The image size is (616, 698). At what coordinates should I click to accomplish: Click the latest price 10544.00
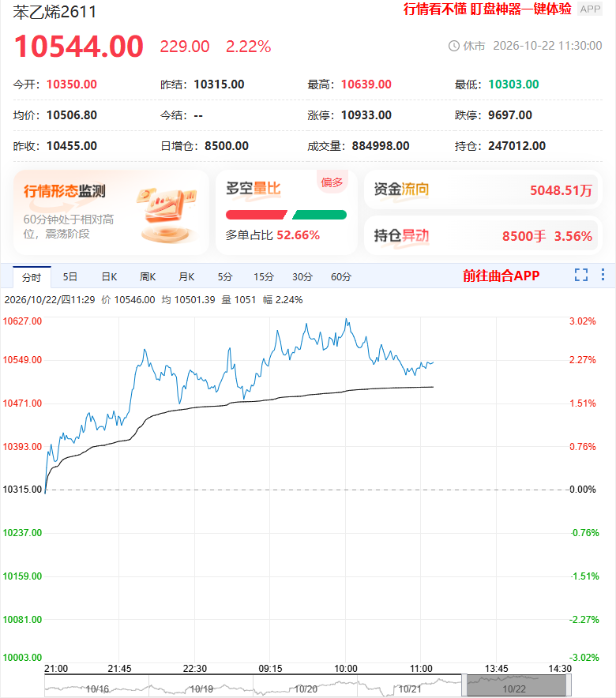click(79, 47)
